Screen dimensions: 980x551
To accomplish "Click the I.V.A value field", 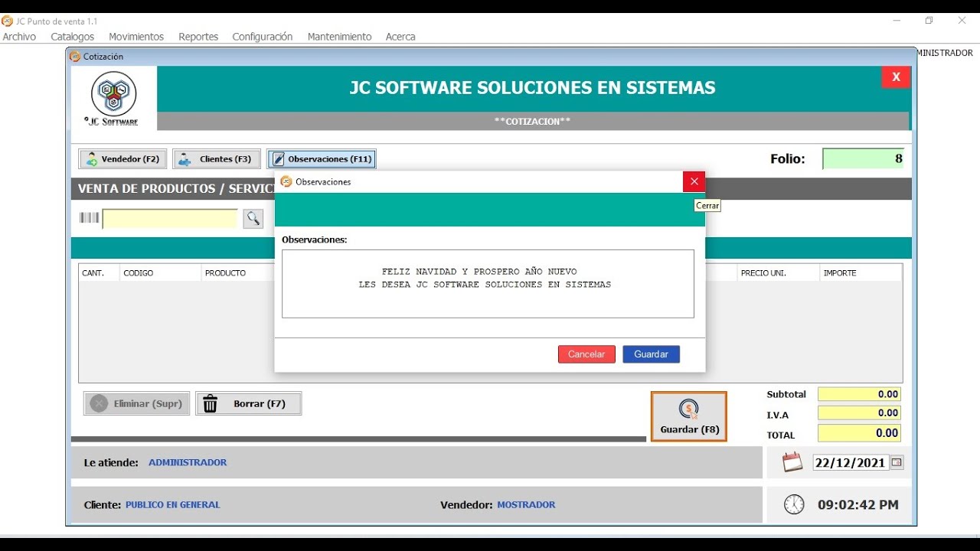I will (859, 413).
